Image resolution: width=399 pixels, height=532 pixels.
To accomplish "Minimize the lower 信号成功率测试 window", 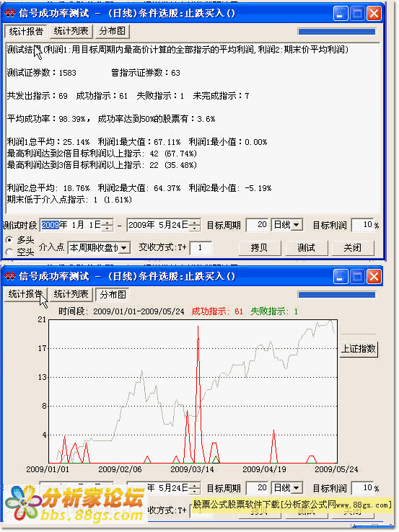I will tap(341, 277).
